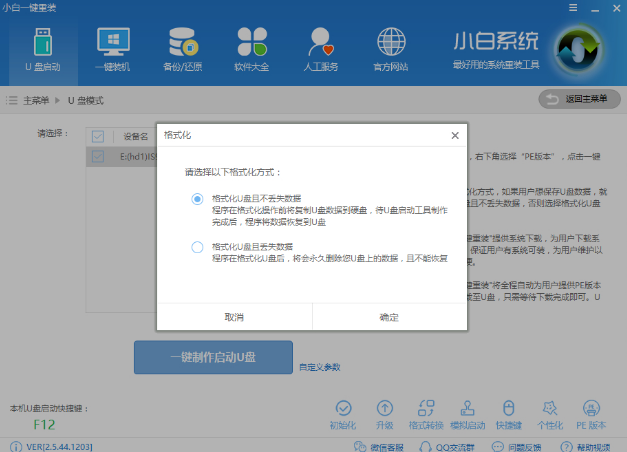Click 取消 in the format dialog

[234, 316]
